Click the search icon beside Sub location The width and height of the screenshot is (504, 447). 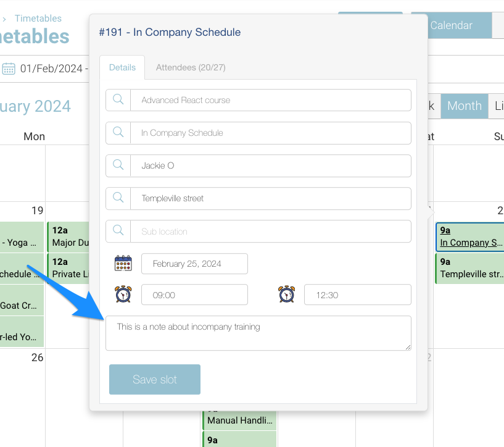[x=118, y=231]
